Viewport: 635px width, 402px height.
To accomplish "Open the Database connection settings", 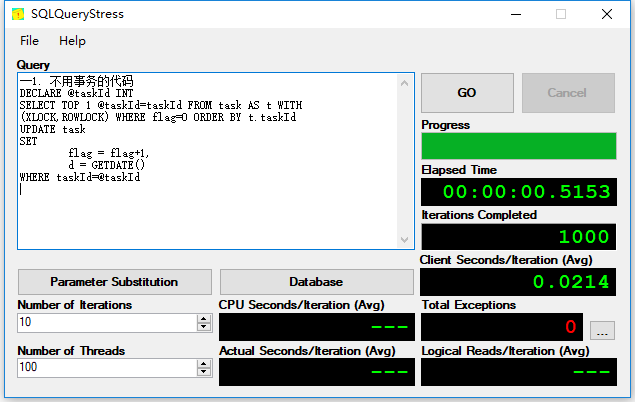I will 316,282.
